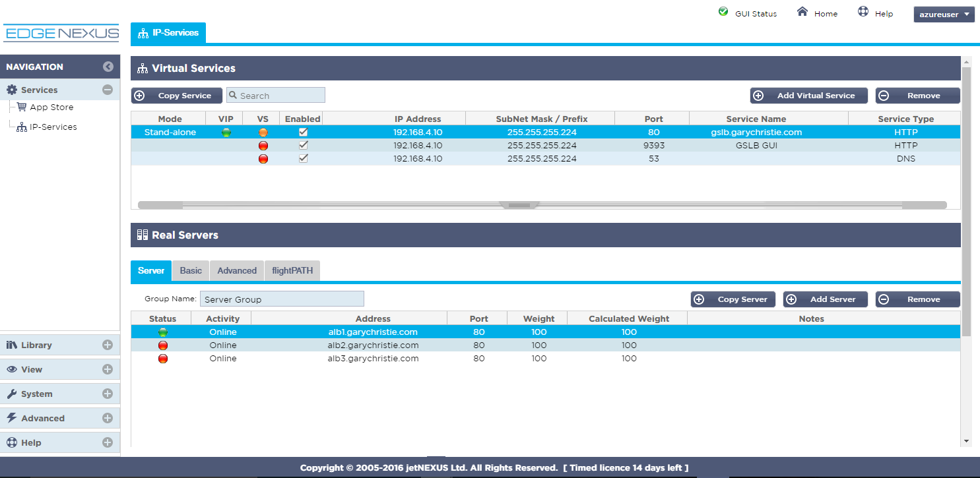Click the Add Virtual Service button
Screen dimensions: 980x478
[x=808, y=95]
